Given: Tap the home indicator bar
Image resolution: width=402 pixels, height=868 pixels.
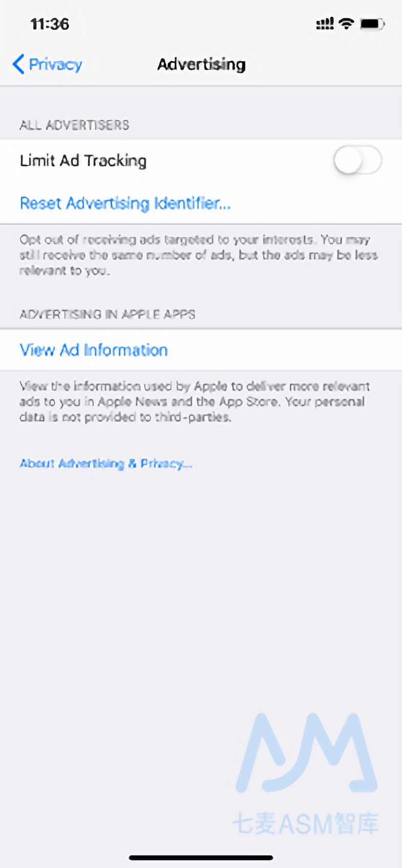Looking at the screenshot, I should coord(201,857).
